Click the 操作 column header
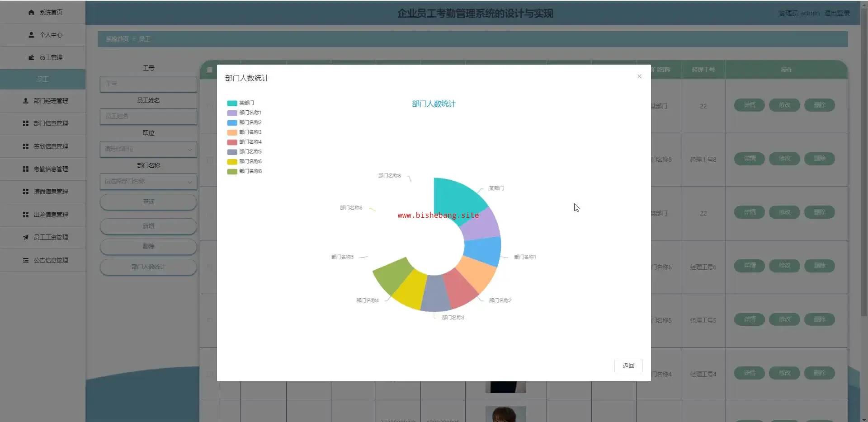Screen dimensions: 868x422 tap(787, 70)
